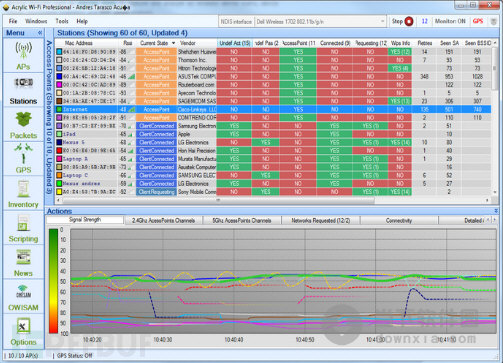Select the Stations icon in menu
The height and width of the screenshot is (363, 503).
tap(23, 83)
